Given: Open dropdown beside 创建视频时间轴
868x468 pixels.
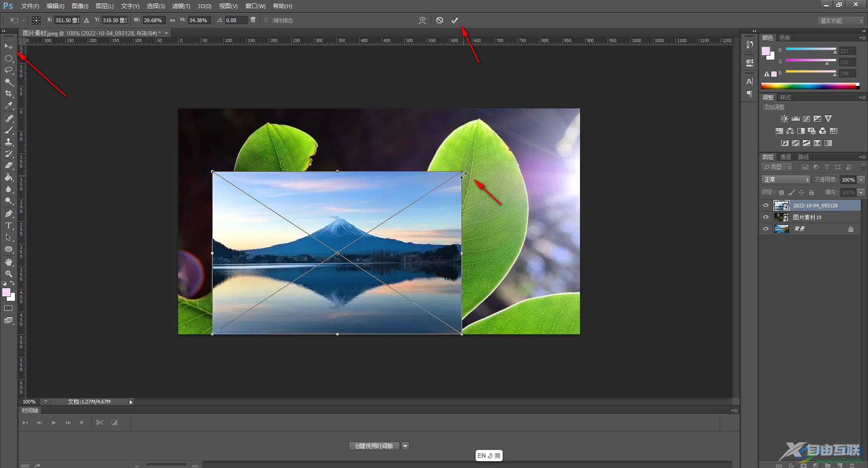Looking at the screenshot, I should tap(406, 446).
